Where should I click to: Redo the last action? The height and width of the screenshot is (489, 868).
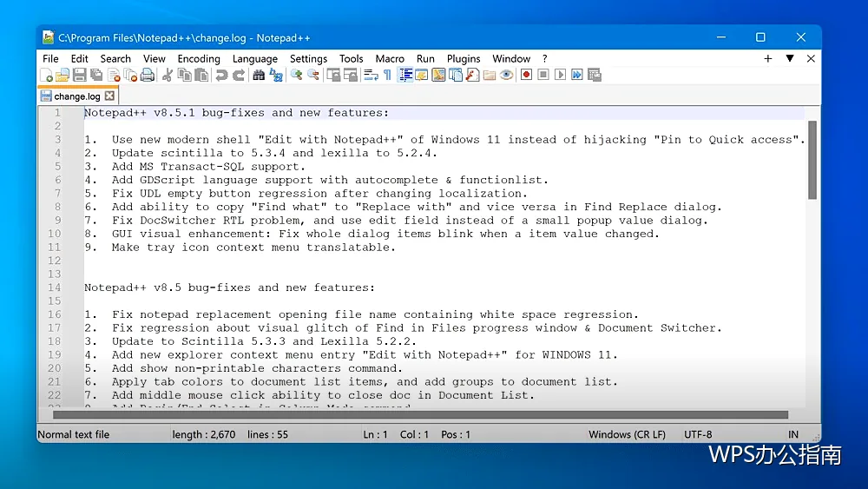(x=239, y=75)
